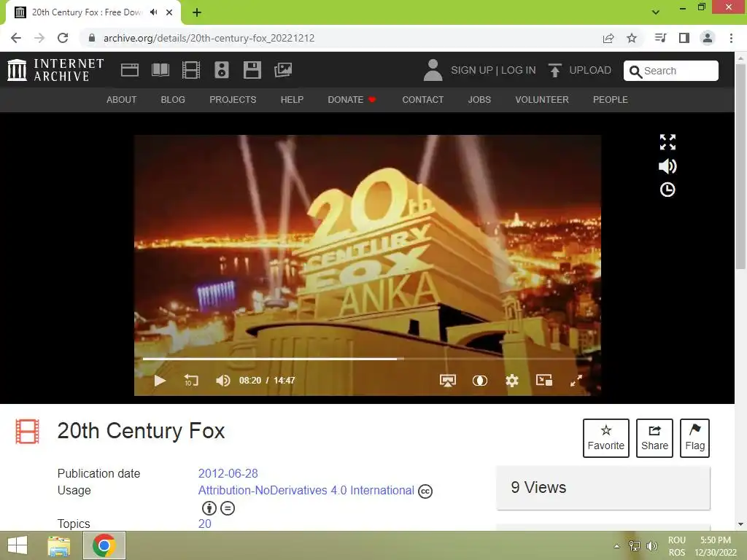This screenshot has height=560, width=747.
Task: Expand the tab search chevron
Action: 656,12
